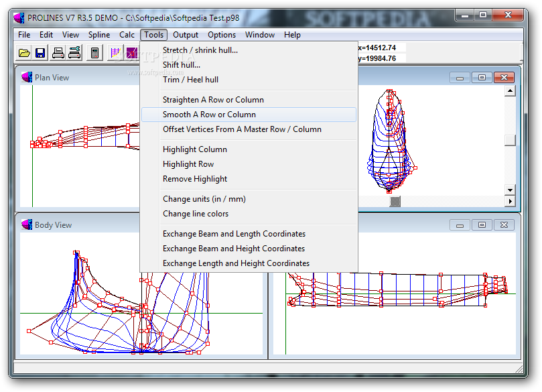The image size is (542, 392).
Task: Select Trim / Heel hull
Action: [249, 80]
